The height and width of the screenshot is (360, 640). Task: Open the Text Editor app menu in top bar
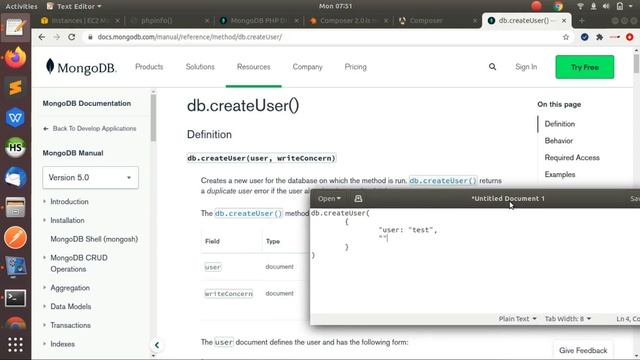coord(74,6)
